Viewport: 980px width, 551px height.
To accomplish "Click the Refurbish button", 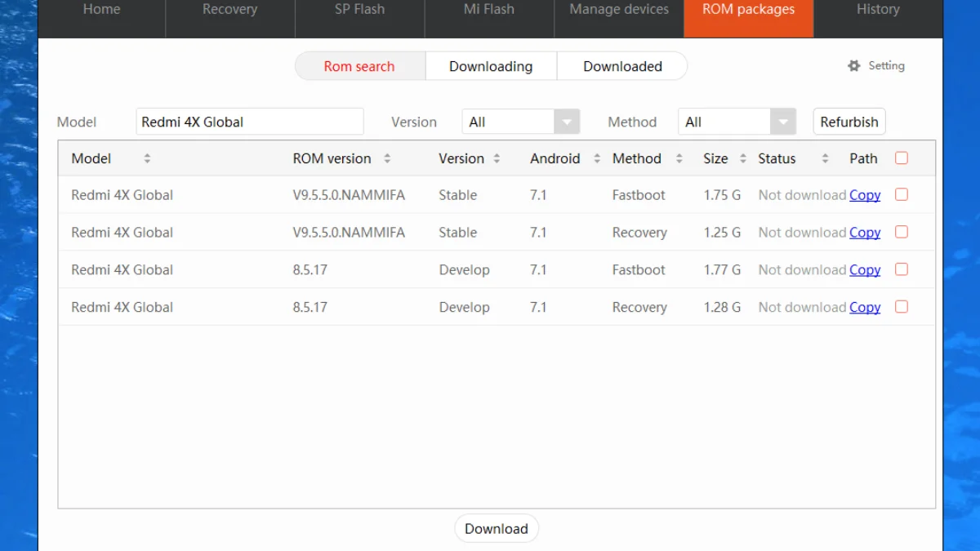I will 849,122.
